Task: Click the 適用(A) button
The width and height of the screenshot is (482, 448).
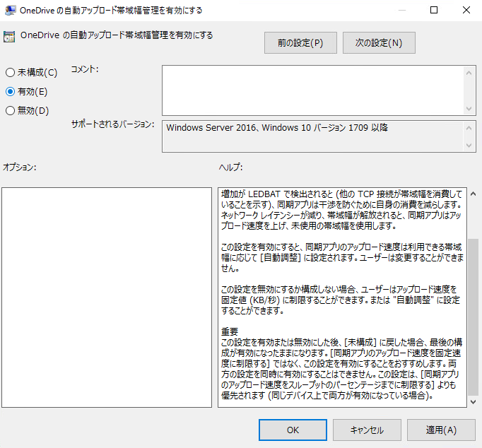Action: point(441,430)
